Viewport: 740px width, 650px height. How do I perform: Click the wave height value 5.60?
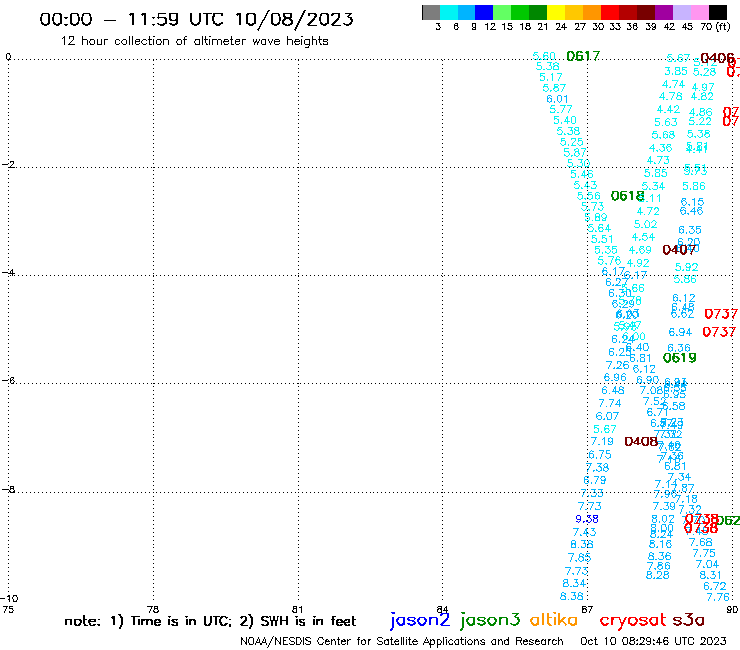click(x=544, y=56)
